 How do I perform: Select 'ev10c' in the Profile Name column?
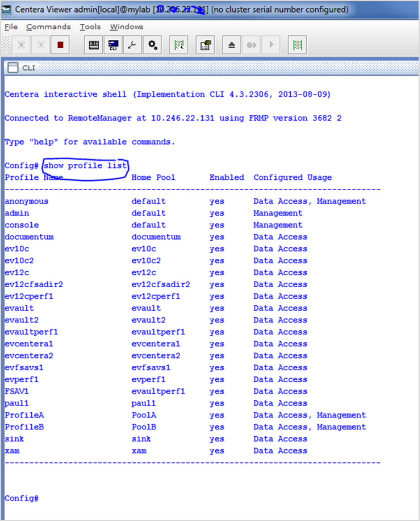17,249
